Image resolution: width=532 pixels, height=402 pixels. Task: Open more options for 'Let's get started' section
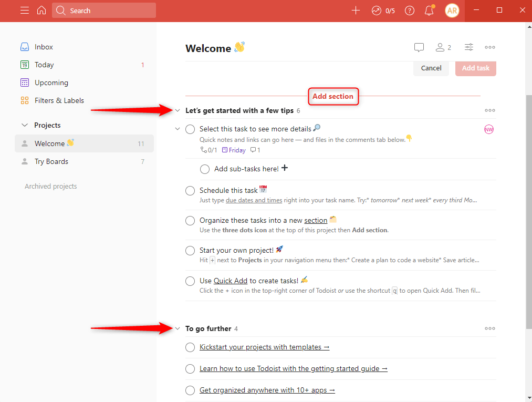point(489,110)
